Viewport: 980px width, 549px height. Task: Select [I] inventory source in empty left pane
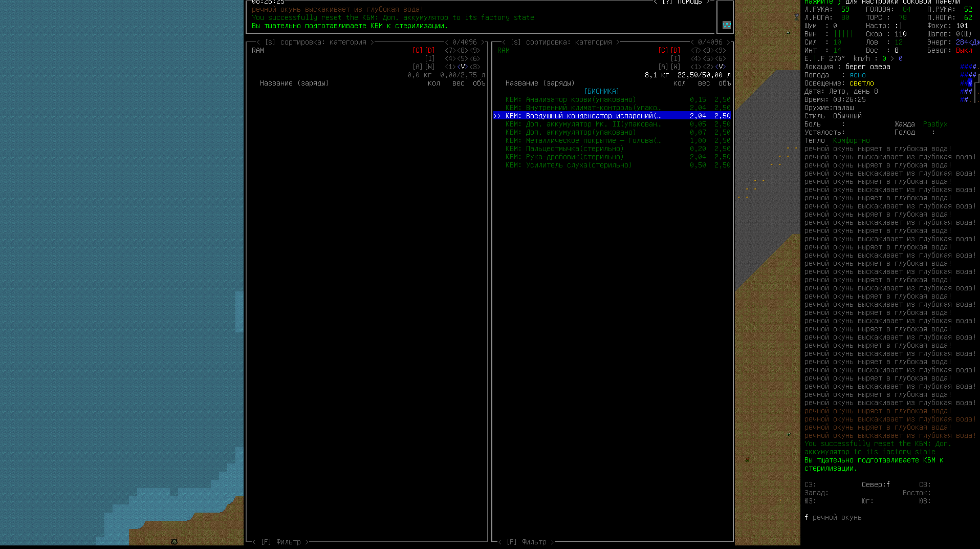tap(430, 58)
